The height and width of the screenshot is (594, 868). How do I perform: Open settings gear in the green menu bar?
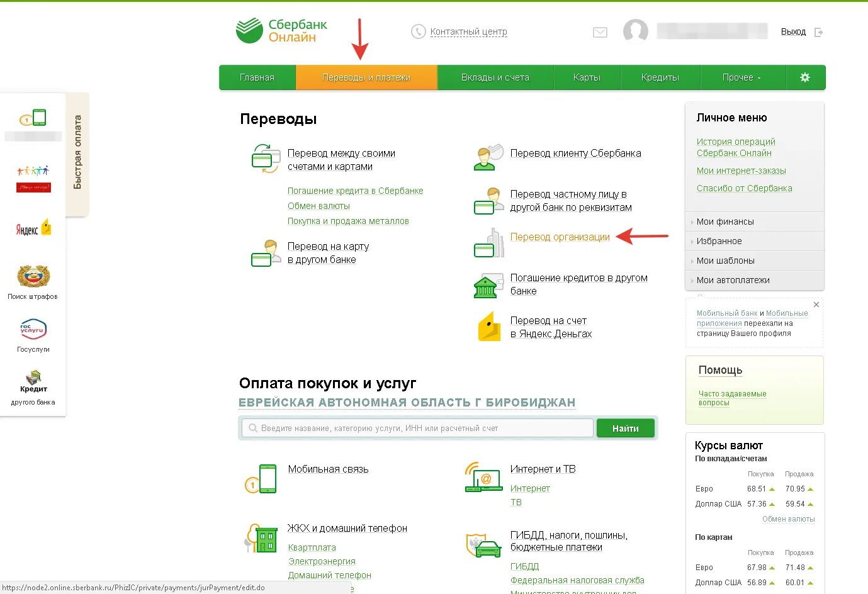805,77
